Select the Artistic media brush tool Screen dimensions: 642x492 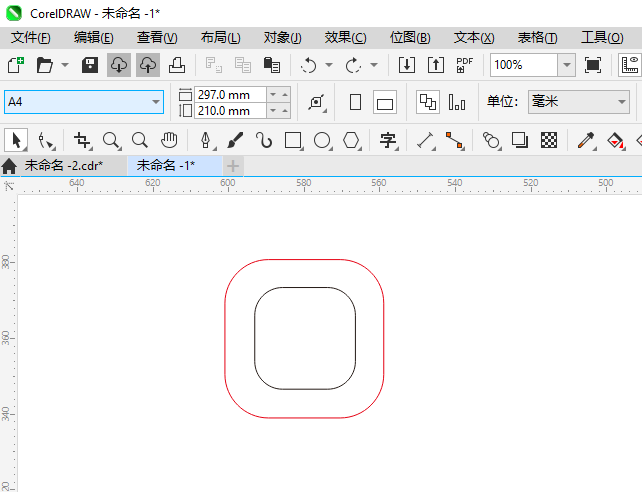(x=235, y=140)
